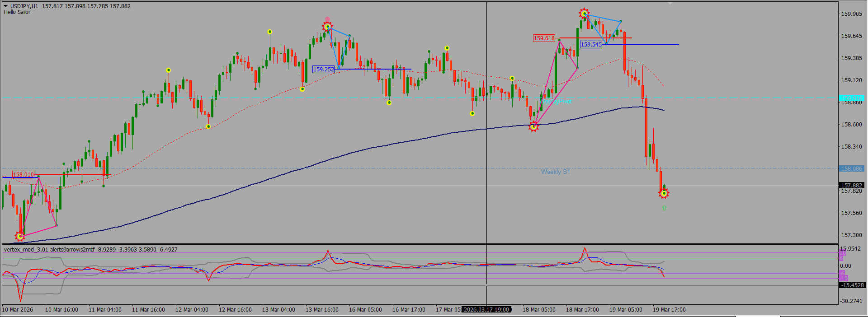Click the green up arrow signal below last candle

pos(664,208)
